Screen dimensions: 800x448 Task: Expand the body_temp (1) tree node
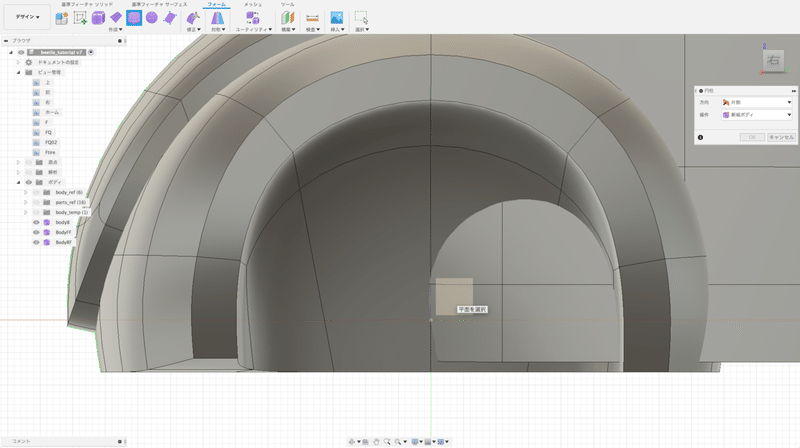tap(26, 212)
